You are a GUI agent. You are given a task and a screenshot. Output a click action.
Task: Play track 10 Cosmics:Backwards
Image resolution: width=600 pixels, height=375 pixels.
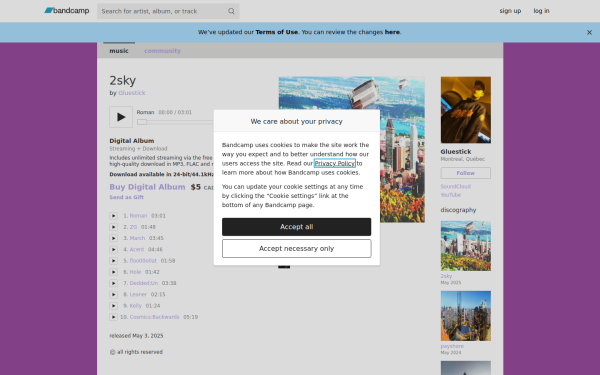tap(114, 317)
